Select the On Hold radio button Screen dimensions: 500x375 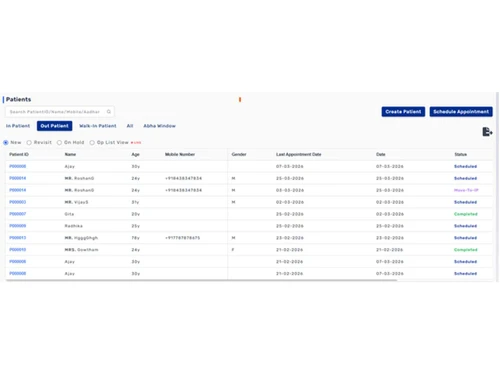pyautogui.click(x=59, y=142)
